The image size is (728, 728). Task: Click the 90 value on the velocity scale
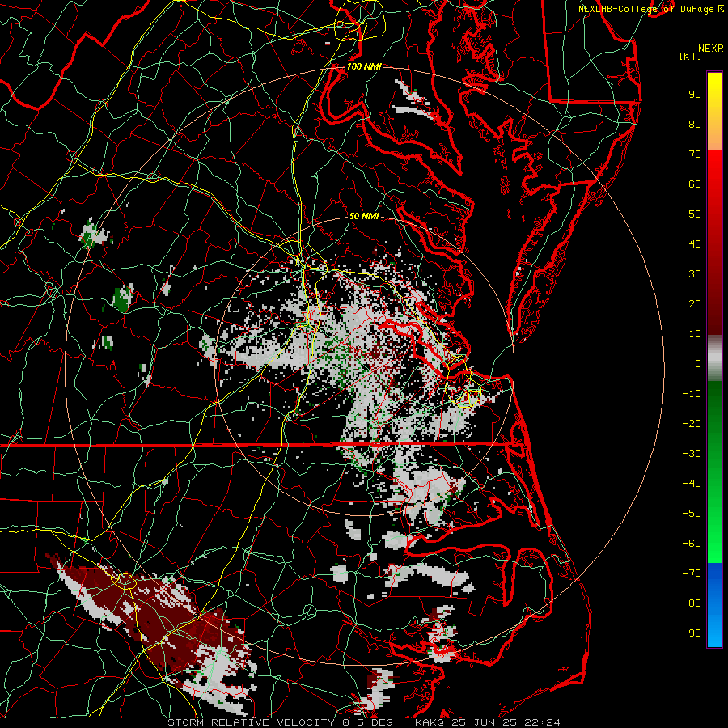coord(695,95)
